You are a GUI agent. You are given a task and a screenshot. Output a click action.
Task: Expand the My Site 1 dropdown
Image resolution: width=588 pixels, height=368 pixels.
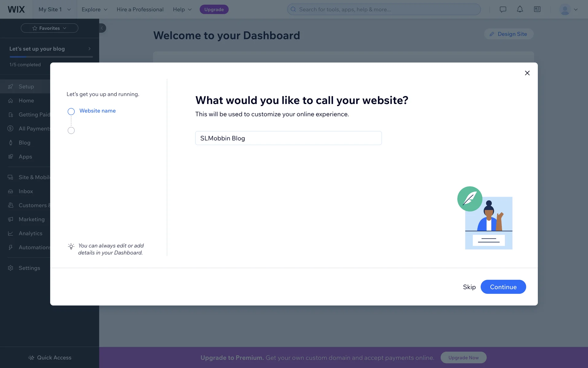[55, 9]
